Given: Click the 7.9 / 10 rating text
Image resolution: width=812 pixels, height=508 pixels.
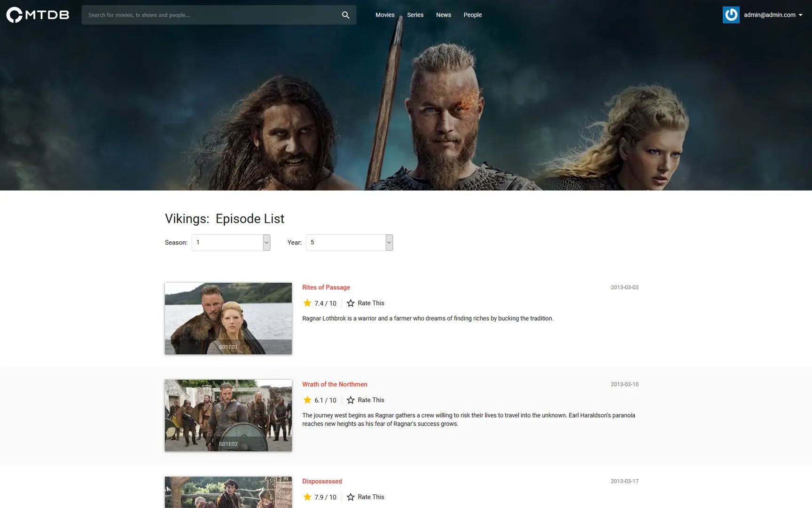Looking at the screenshot, I should (x=325, y=497).
